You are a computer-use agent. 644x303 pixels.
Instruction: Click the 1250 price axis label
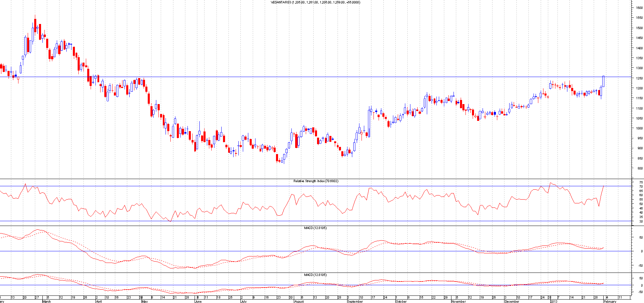639,78
